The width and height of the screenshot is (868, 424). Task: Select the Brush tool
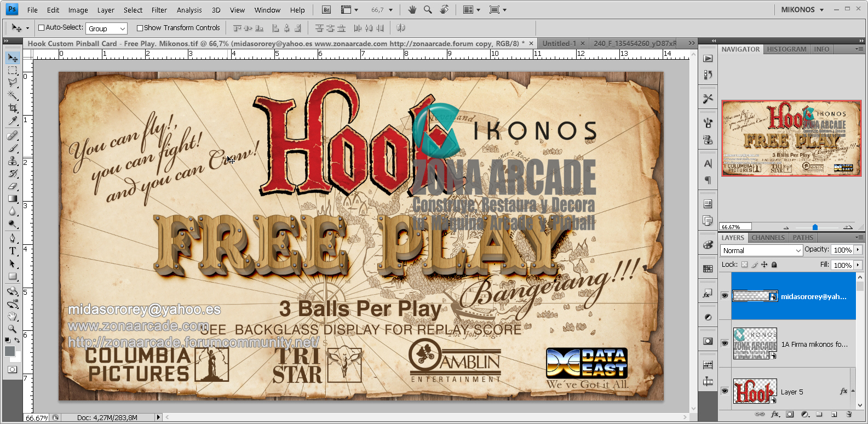(x=13, y=148)
